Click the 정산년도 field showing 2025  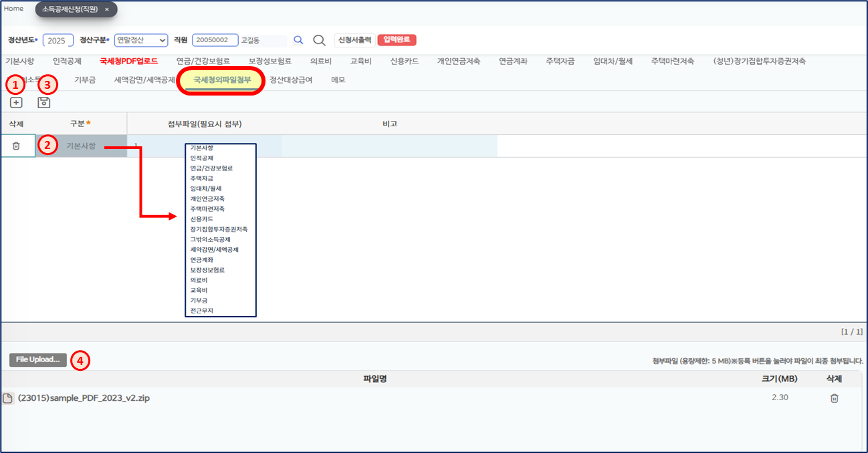click(58, 40)
